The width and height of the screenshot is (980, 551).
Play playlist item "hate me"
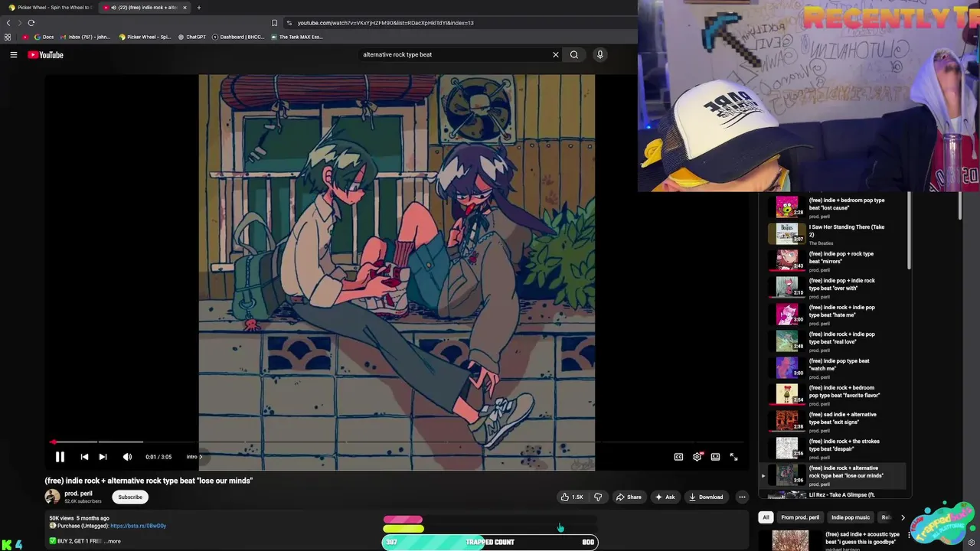(832, 315)
